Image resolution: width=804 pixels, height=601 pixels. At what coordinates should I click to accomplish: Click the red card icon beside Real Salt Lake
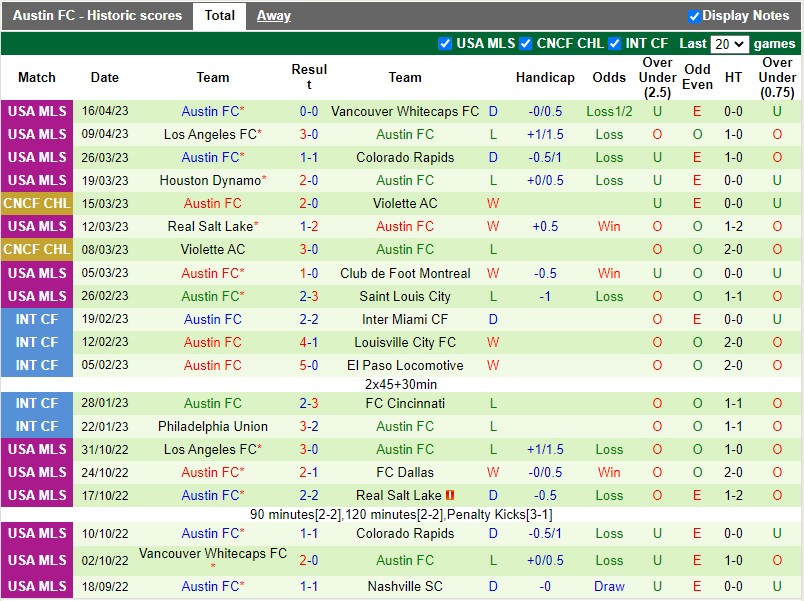[450, 495]
